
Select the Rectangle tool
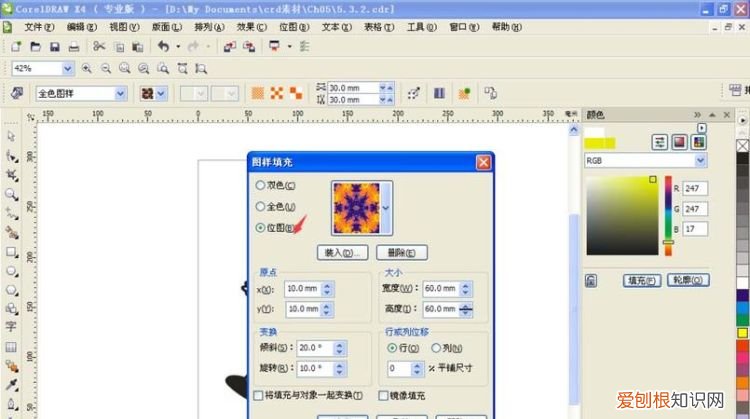pyautogui.click(x=11, y=252)
